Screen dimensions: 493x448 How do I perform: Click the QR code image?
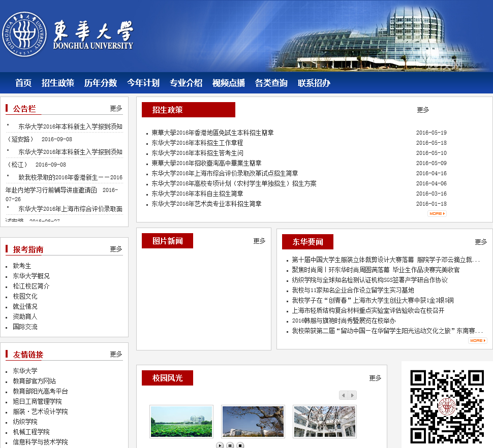447,406
